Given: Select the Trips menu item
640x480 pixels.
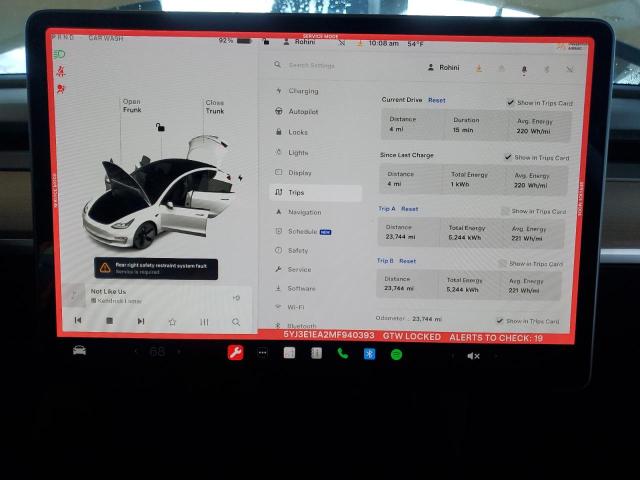Looking at the screenshot, I should click(316, 192).
